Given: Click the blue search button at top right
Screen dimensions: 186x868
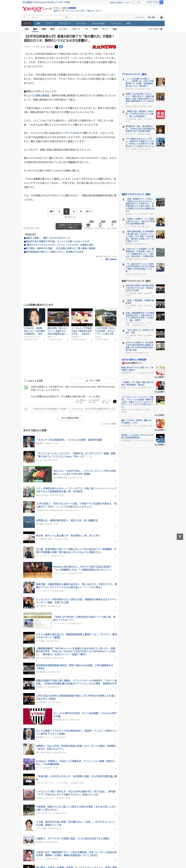Looking at the screenshot, I should [161, 2].
